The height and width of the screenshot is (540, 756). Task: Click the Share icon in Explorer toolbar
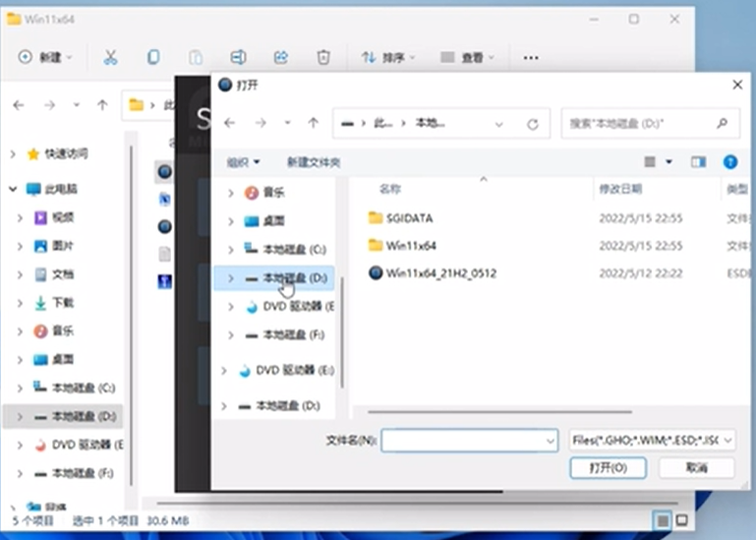tap(280, 57)
